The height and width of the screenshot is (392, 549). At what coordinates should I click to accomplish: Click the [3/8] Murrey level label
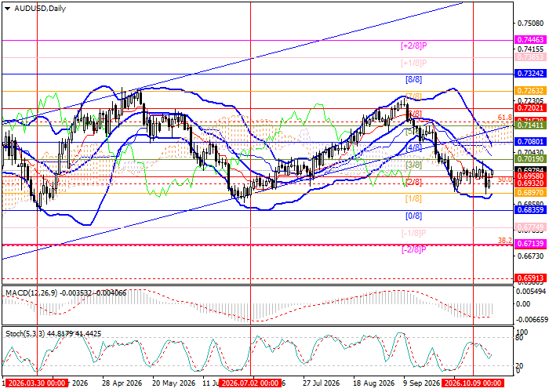point(413,165)
